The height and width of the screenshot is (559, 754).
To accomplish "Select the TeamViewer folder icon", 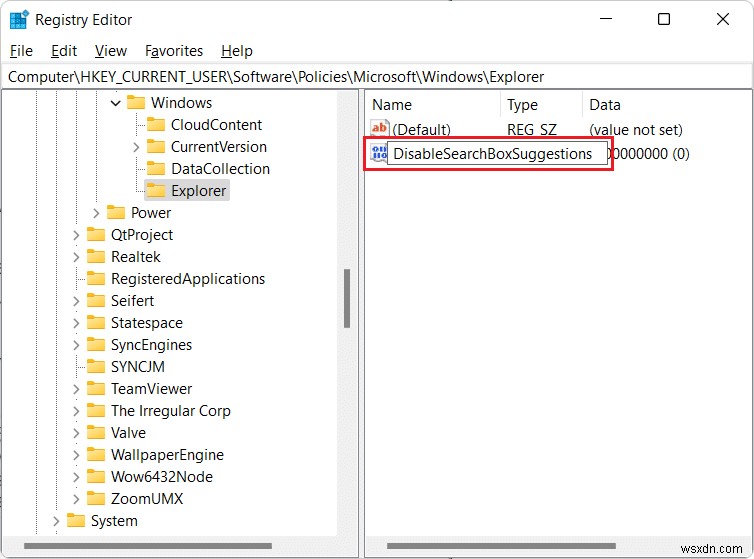I will [96, 389].
